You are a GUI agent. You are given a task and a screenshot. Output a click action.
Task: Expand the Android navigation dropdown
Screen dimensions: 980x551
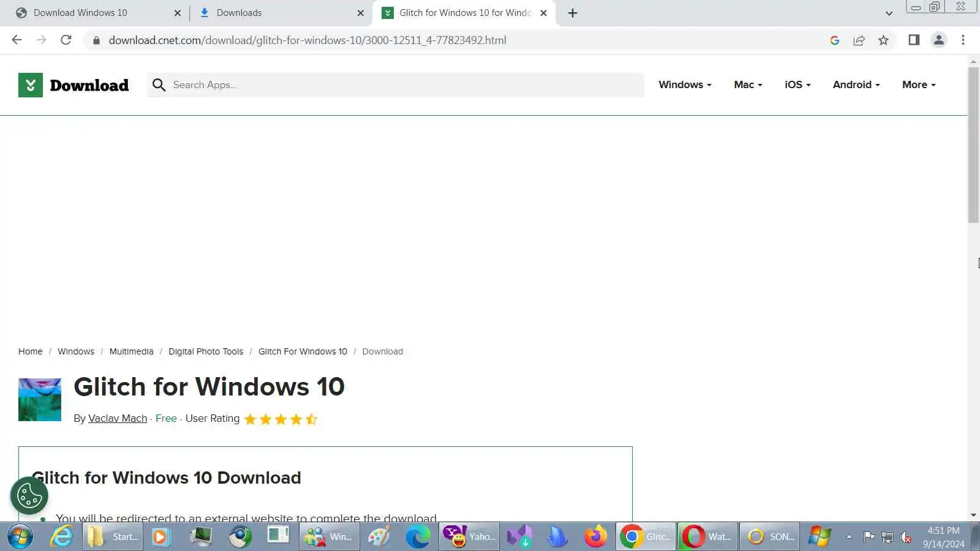point(856,85)
